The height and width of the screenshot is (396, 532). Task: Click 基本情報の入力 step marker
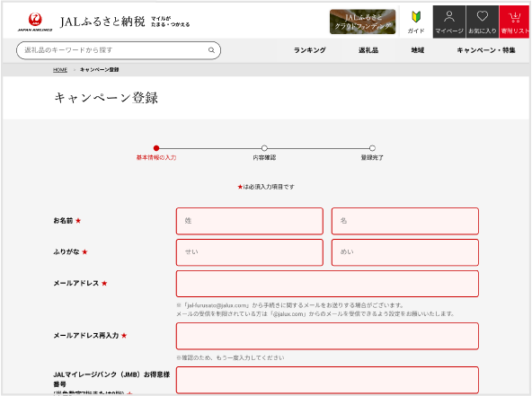(x=156, y=148)
